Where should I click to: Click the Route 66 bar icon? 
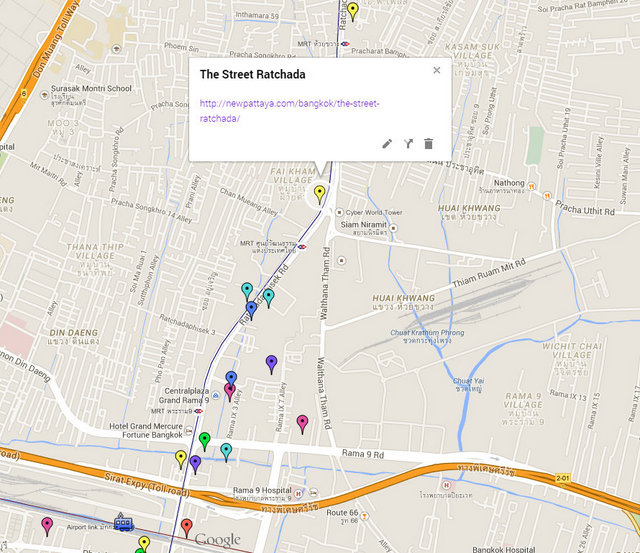click(364, 516)
